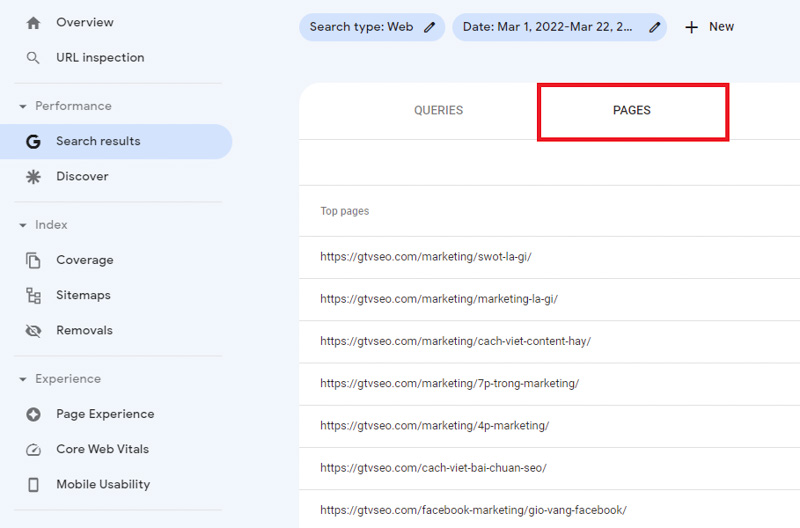The width and height of the screenshot is (800, 528).
Task: Click the Page Experience circle icon
Action: tap(33, 414)
